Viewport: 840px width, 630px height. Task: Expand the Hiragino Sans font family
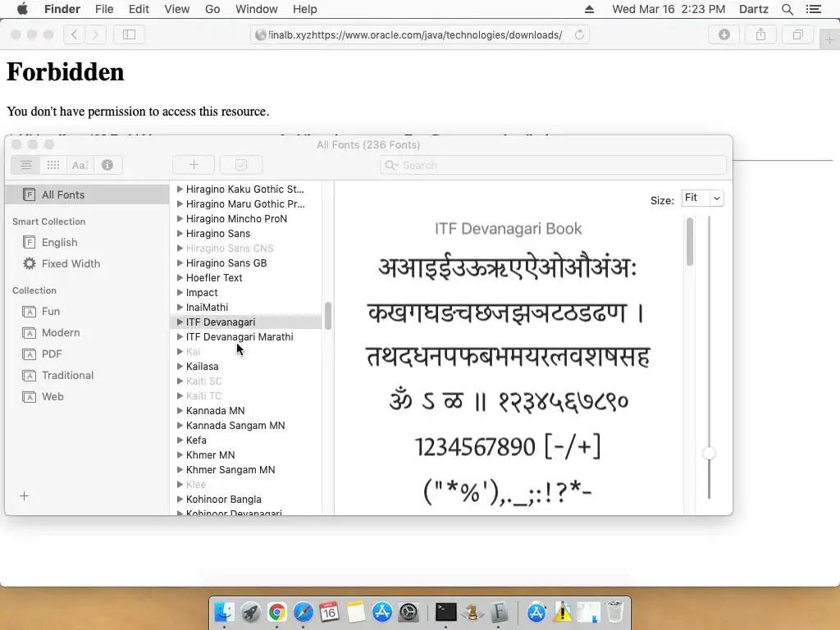point(180,234)
